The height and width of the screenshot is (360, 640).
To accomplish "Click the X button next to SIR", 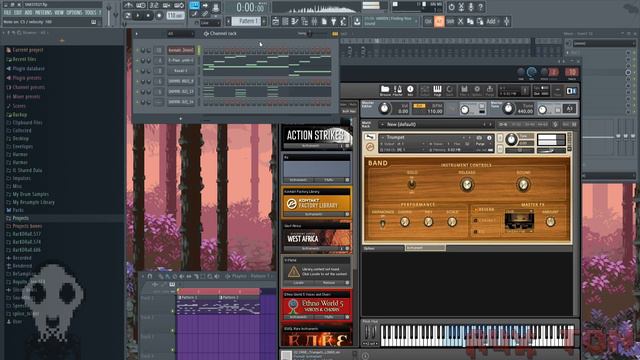I will pos(460,21).
